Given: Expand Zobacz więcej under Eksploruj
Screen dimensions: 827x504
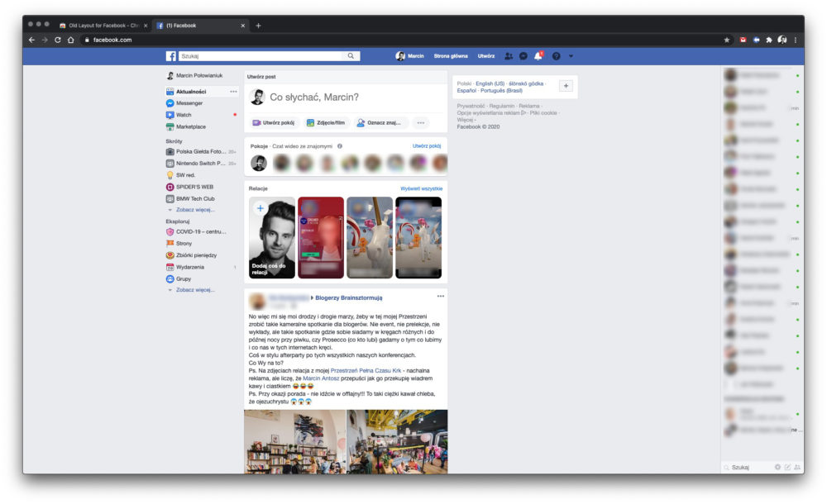Looking at the screenshot, I should (195, 290).
